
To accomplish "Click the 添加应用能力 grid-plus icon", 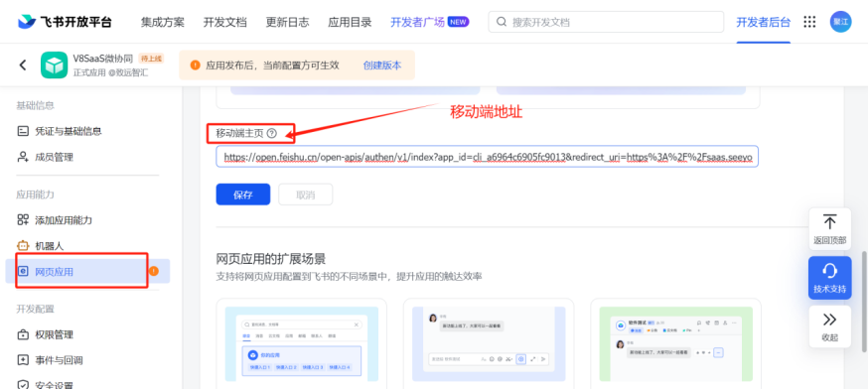I will 23,219.
